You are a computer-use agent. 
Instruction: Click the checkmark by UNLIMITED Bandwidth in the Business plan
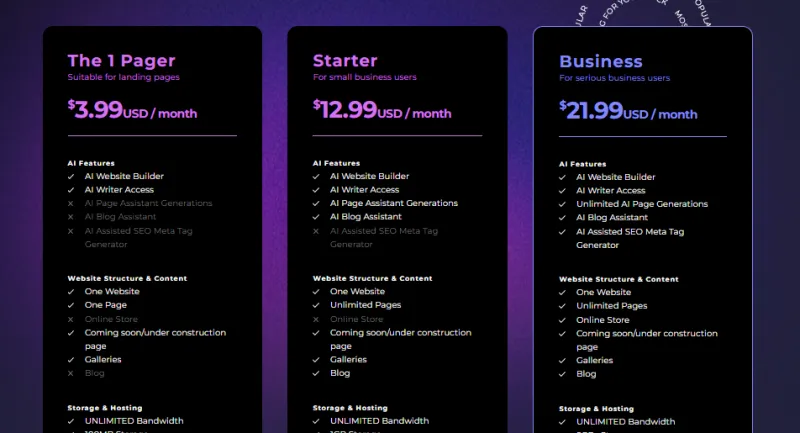(x=563, y=422)
